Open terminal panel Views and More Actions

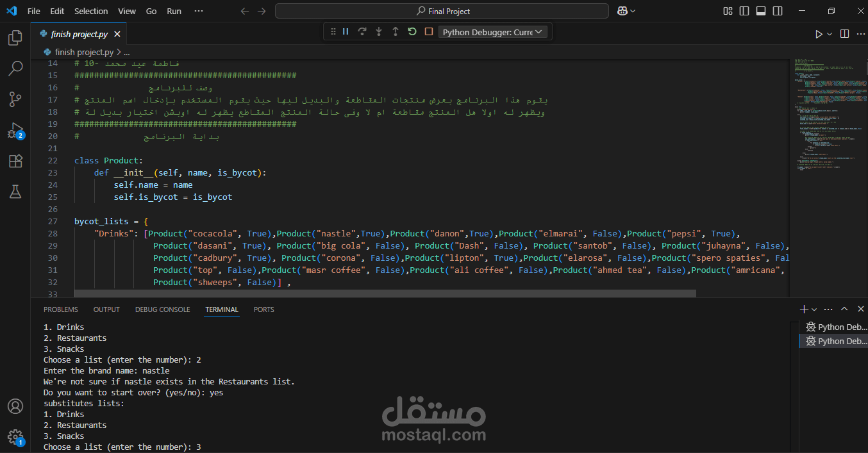click(828, 309)
